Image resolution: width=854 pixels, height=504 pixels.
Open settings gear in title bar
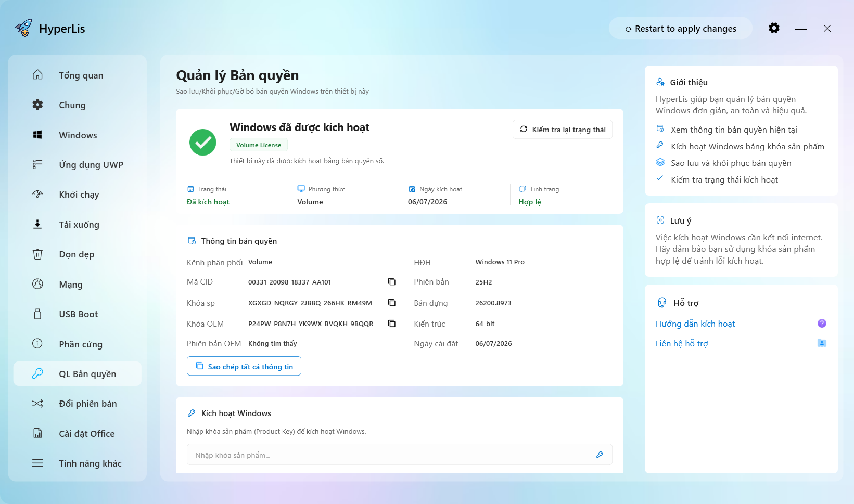coord(774,28)
